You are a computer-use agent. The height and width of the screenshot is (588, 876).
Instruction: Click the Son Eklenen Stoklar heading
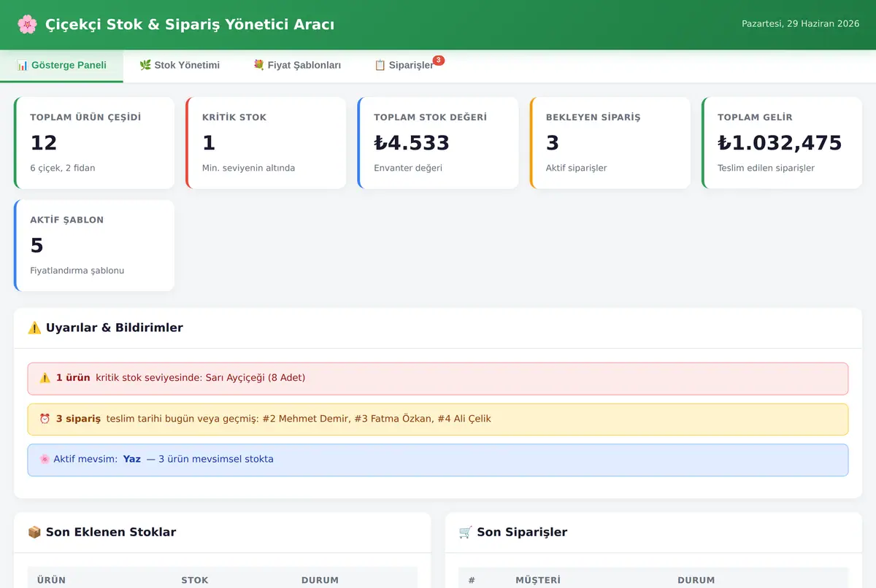[x=111, y=532]
